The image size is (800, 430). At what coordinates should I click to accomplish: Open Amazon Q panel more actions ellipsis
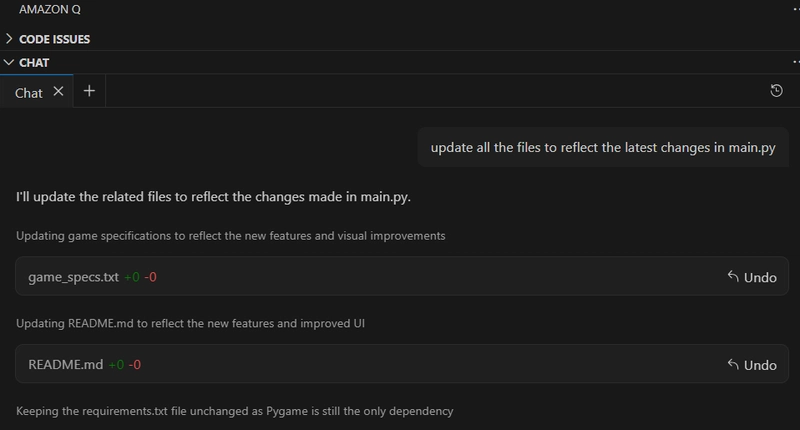796,9
